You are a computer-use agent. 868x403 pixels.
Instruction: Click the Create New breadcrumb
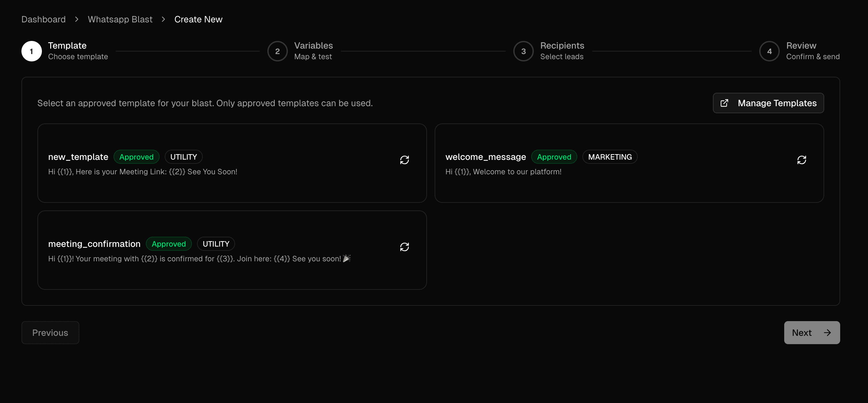click(x=199, y=19)
